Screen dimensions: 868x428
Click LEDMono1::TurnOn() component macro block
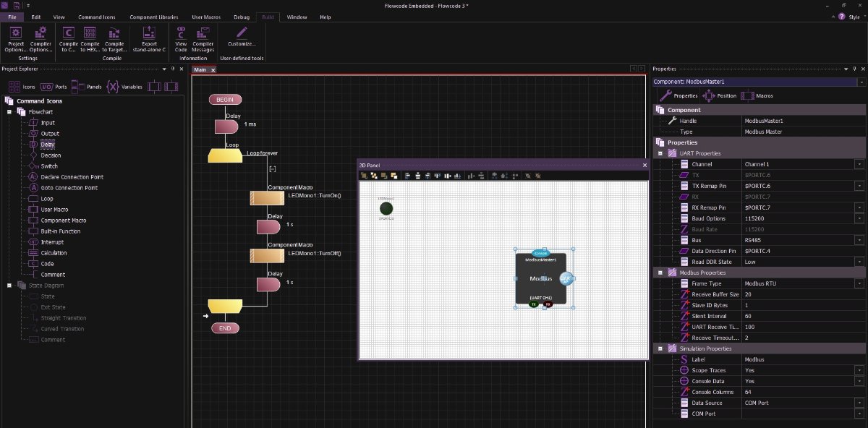point(268,198)
